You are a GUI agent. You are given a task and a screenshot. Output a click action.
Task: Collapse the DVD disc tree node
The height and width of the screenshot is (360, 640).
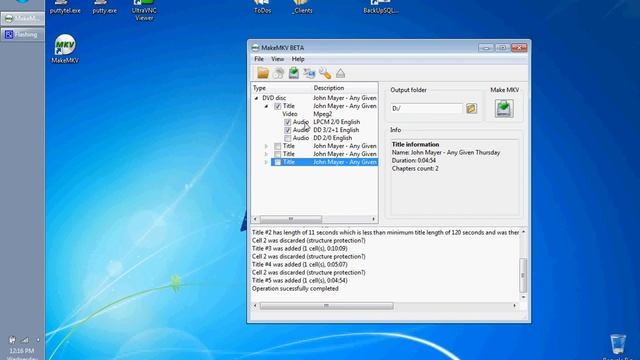point(256,98)
